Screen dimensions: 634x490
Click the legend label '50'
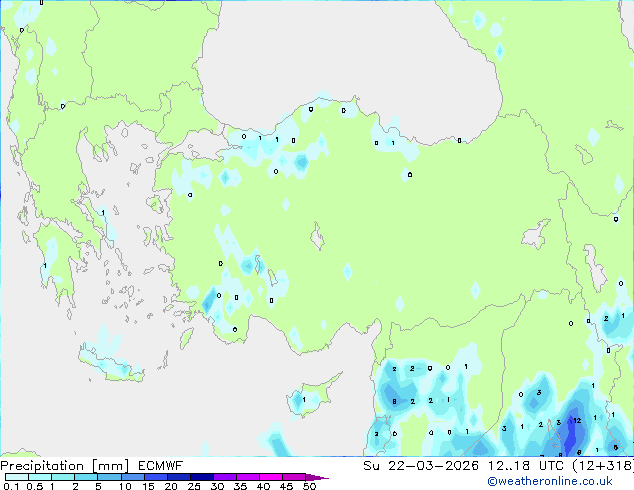(x=309, y=486)
